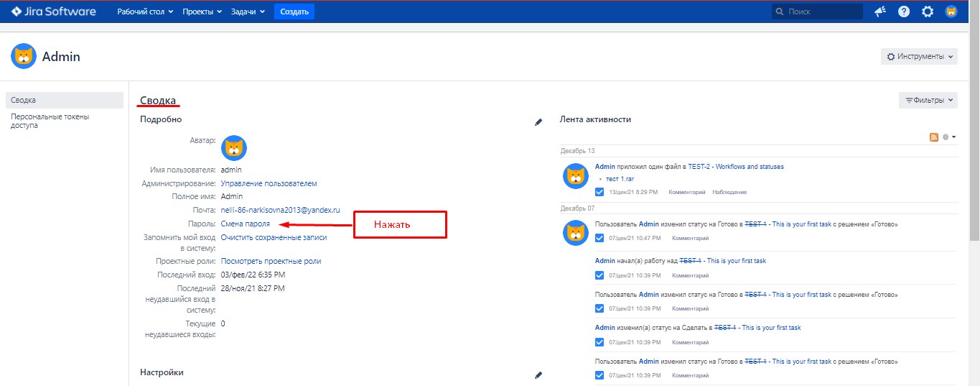Click the username value admin
Image resolution: width=980 pixels, height=386 pixels.
coord(231,170)
